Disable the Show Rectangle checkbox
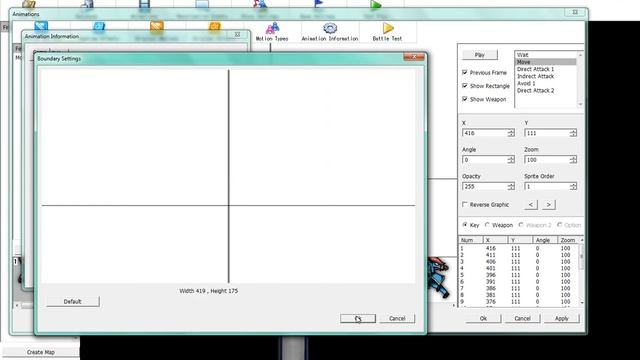Viewport: 640px width, 360px height. click(464, 86)
